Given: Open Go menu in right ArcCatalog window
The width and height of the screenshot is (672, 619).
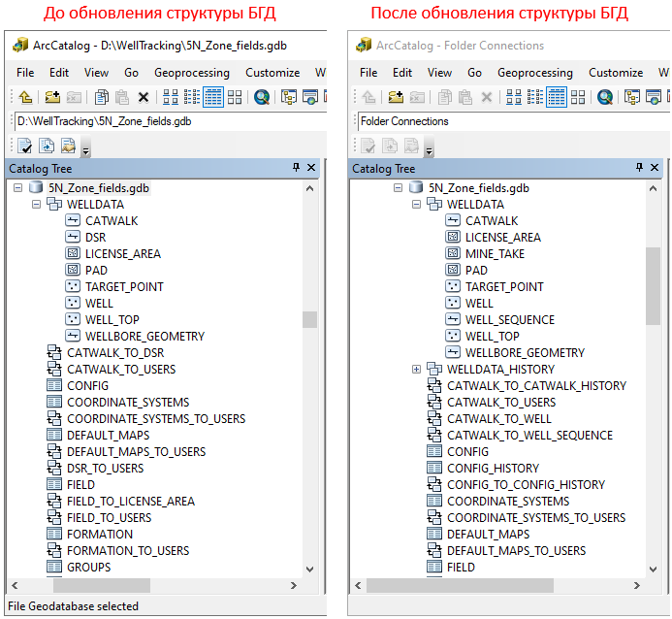Looking at the screenshot, I should (x=474, y=73).
